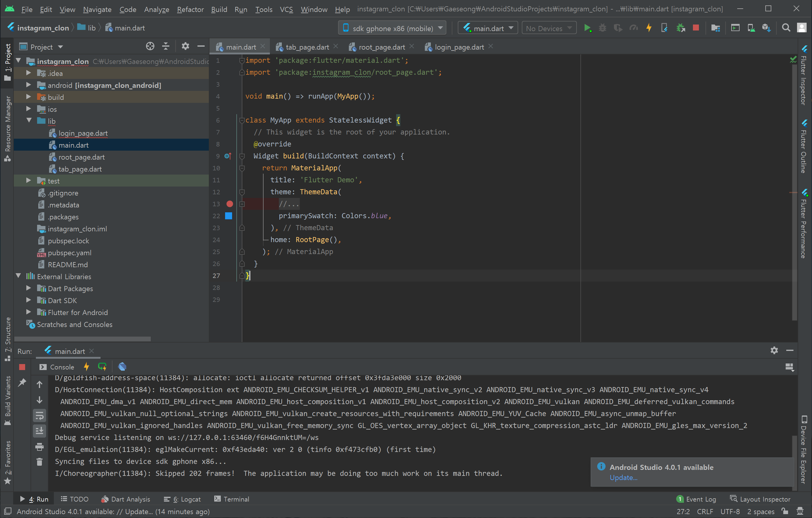Stop process in Run panel

[x=22, y=367]
